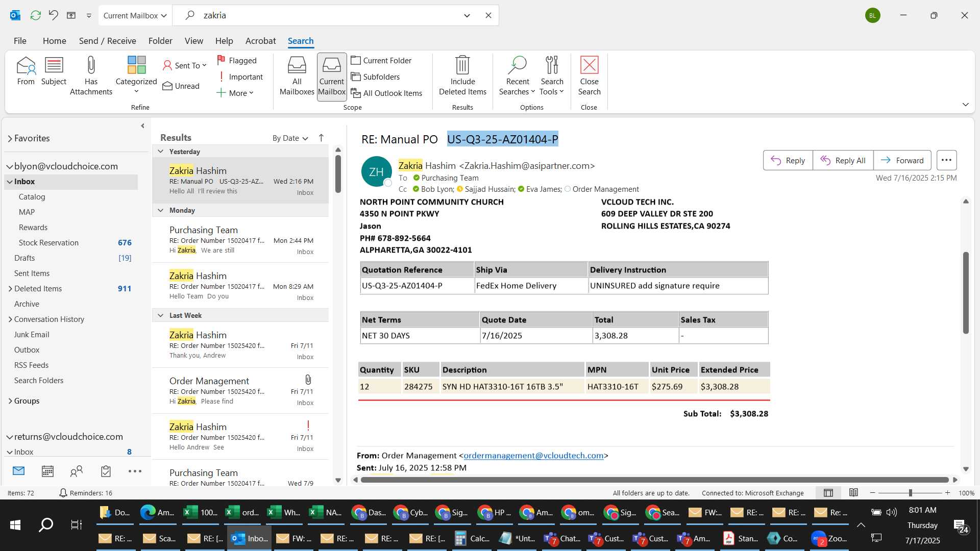The height and width of the screenshot is (551, 980).
Task: Reverse sort order with the arrow
Action: pyautogui.click(x=321, y=138)
